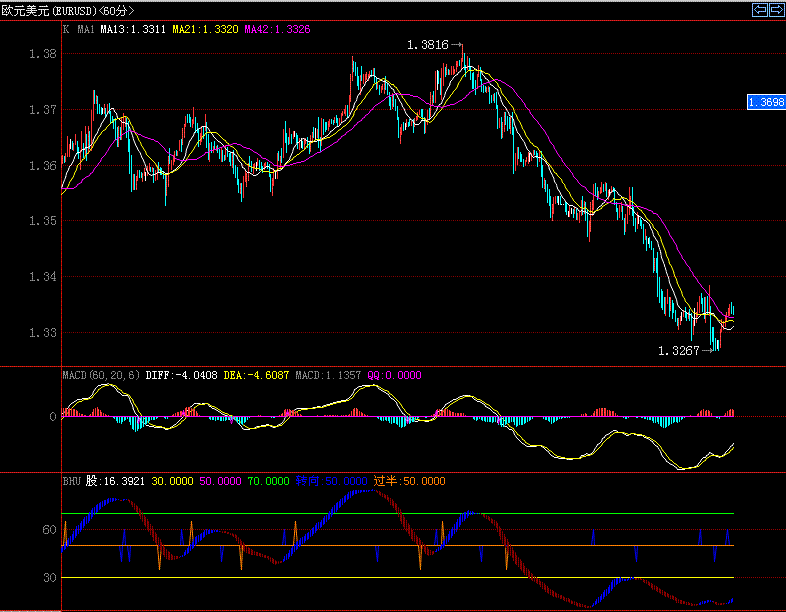Click the 1.38 price axis label

(42, 54)
